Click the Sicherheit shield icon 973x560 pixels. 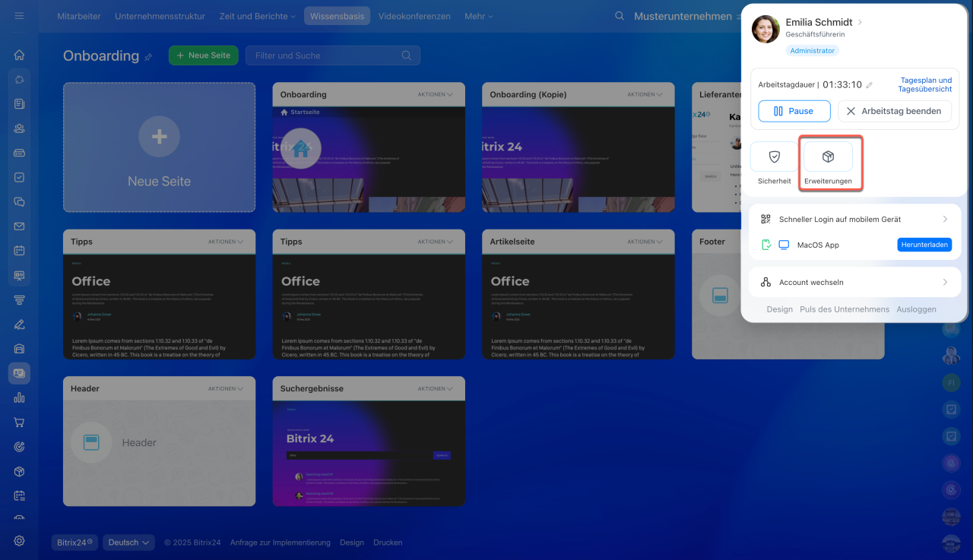pyautogui.click(x=775, y=157)
